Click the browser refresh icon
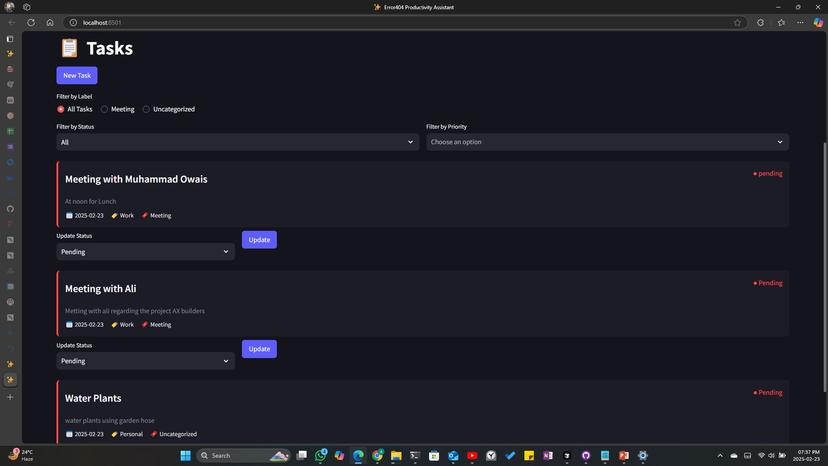 pyautogui.click(x=31, y=22)
